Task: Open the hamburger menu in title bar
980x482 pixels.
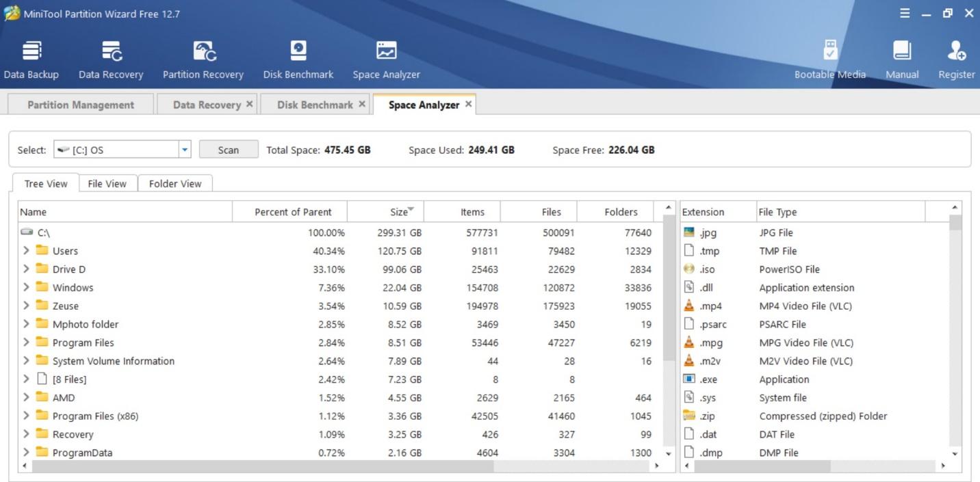Action: 905,13
